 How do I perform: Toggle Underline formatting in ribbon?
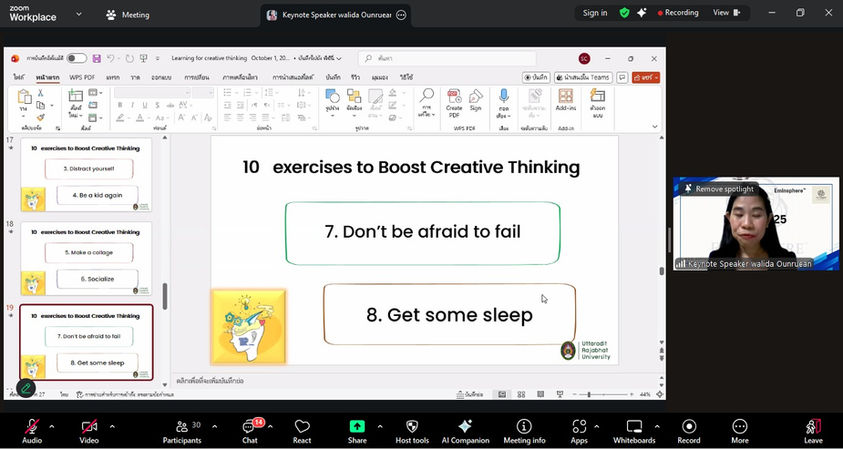[144, 105]
